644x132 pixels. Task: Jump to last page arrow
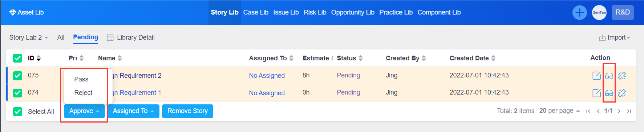point(629,111)
